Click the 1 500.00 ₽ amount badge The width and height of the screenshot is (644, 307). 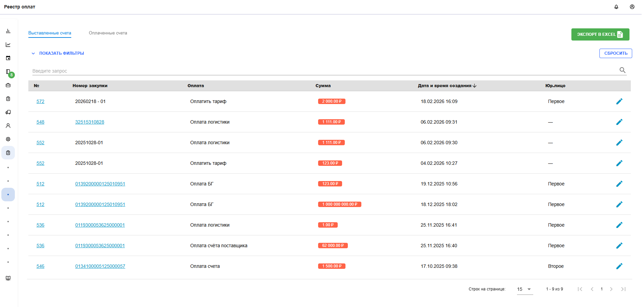click(x=332, y=266)
